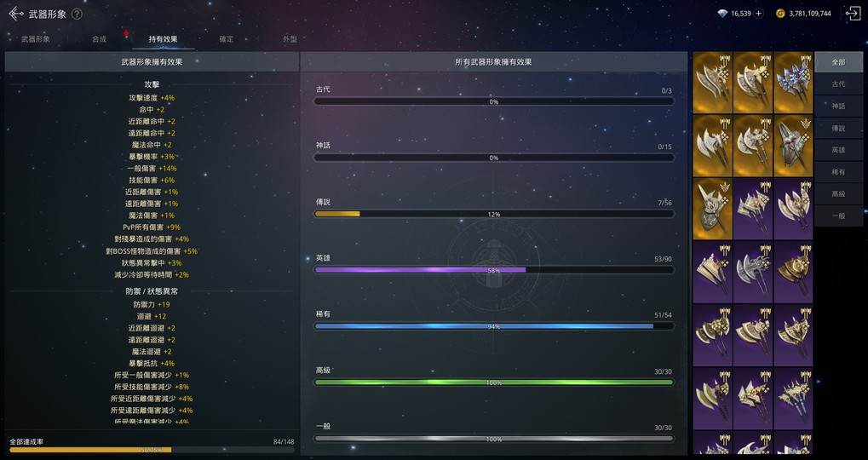The height and width of the screenshot is (460, 868).
Task: Select middle purple weapon in sixth row
Action: click(x=753, y=398)
